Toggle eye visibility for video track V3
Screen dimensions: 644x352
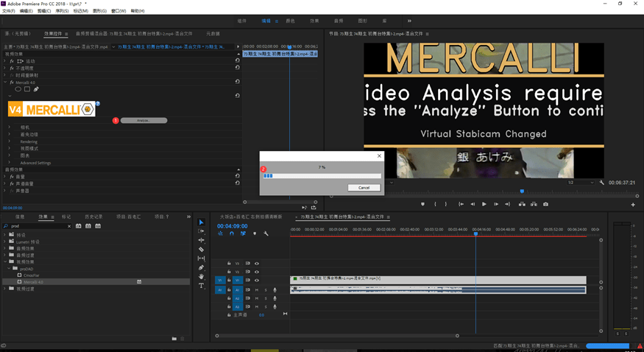257,263
